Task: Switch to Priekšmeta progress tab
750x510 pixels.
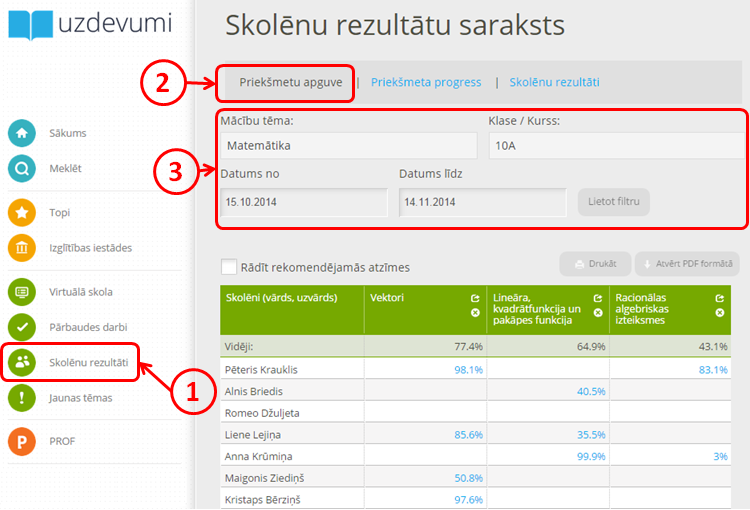Action: coord(426,82)
